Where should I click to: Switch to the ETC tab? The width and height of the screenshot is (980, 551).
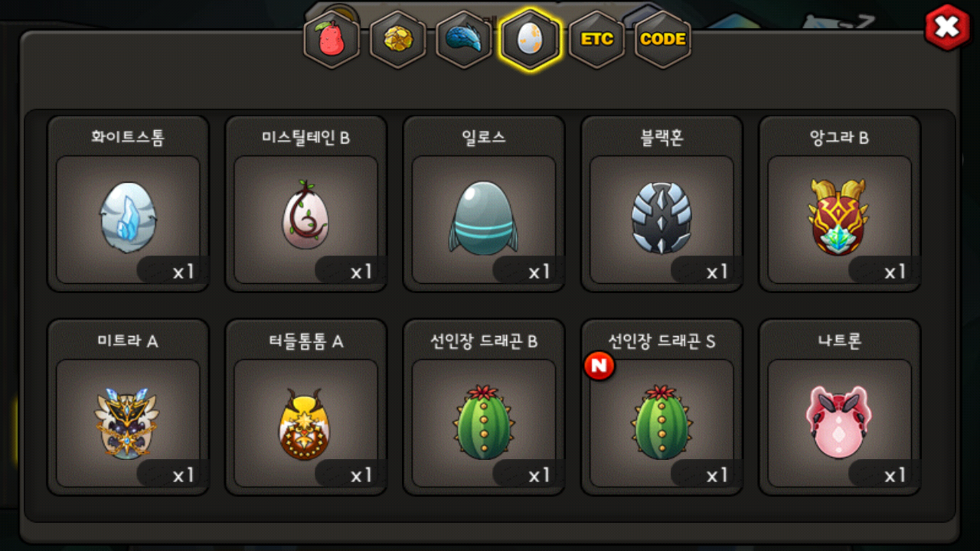[x=597, y=39]
